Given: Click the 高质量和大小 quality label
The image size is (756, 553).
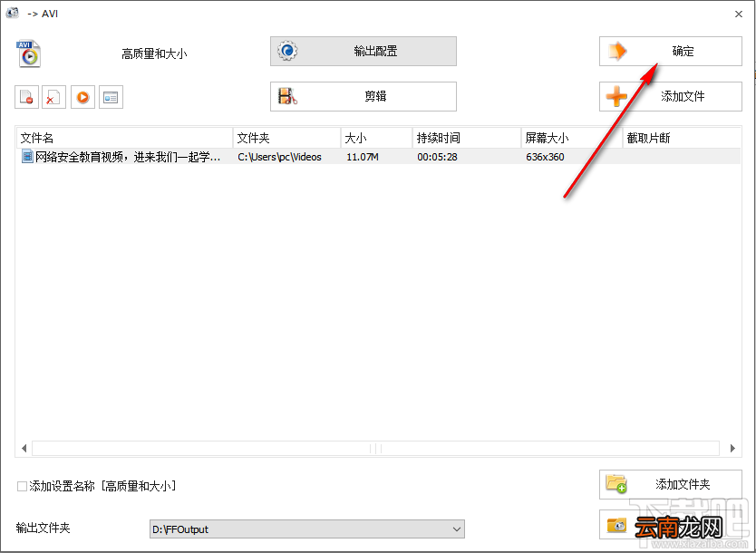Looking at the screenshot, I should point(154,53).
